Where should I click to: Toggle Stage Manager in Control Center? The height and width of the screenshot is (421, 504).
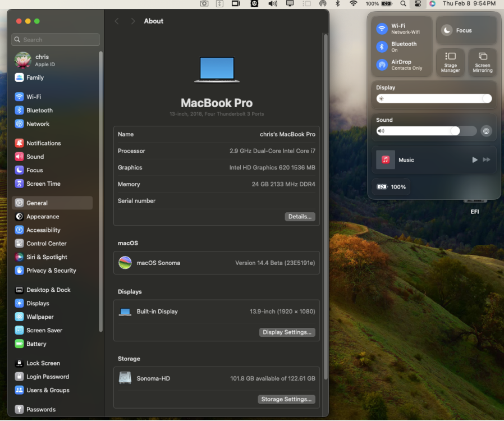click(450, 62)
